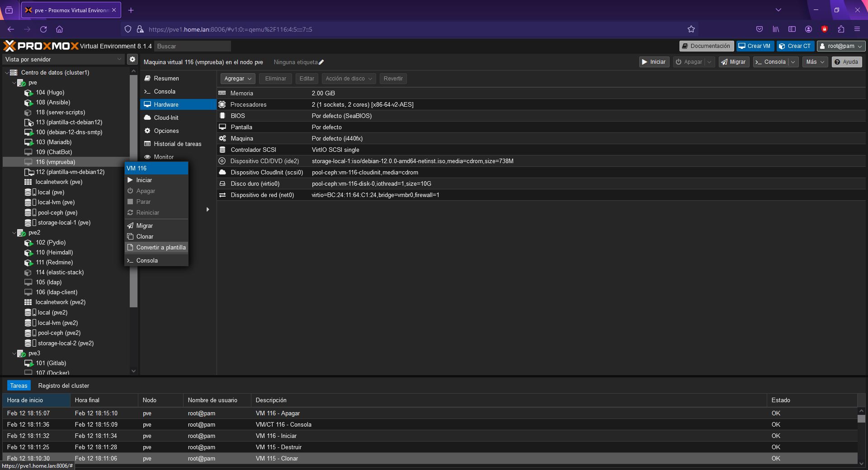Click the Procesadores CPU icon

tap(222, 104)
